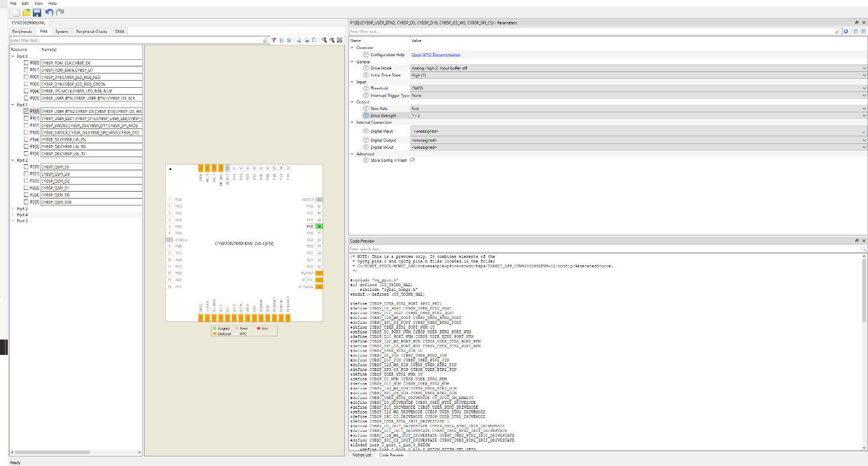Image resolution: width=868 pixels, height=466 pixels.
Task: Select the green P1[0] pin on chip
Action: [320, 226]
